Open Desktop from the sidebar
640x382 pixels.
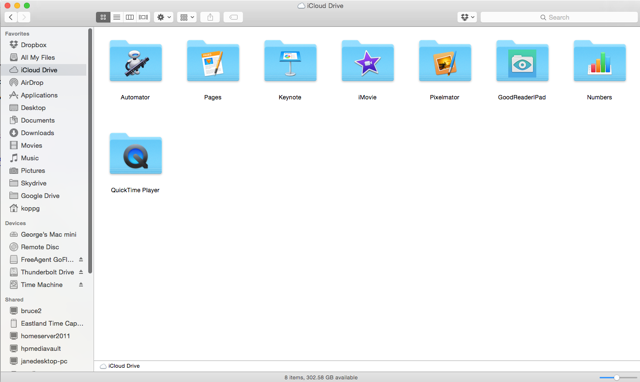coord(44,108)
